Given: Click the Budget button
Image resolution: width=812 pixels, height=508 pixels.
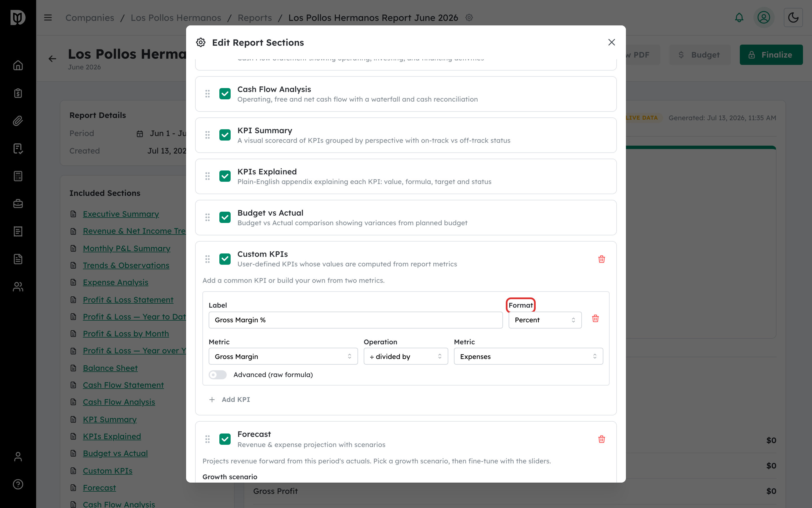Looking at the screenshot, I should coord(700,55).
